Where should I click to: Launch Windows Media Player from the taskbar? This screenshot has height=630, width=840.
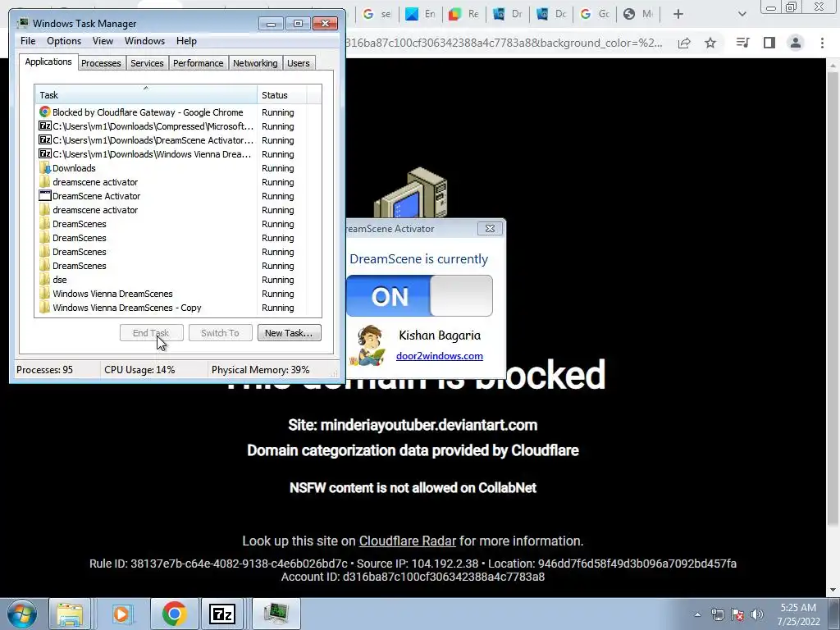(121, 614)
